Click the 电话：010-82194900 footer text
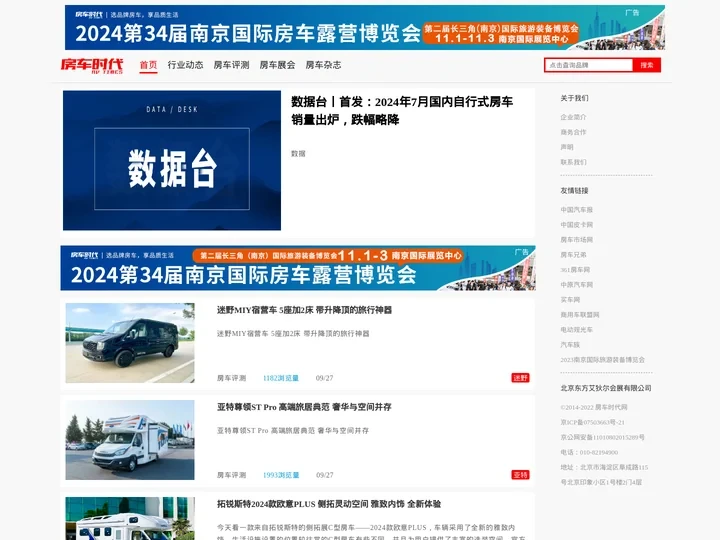The height and width of the screenshot is (540, 720). pos(589,452)
